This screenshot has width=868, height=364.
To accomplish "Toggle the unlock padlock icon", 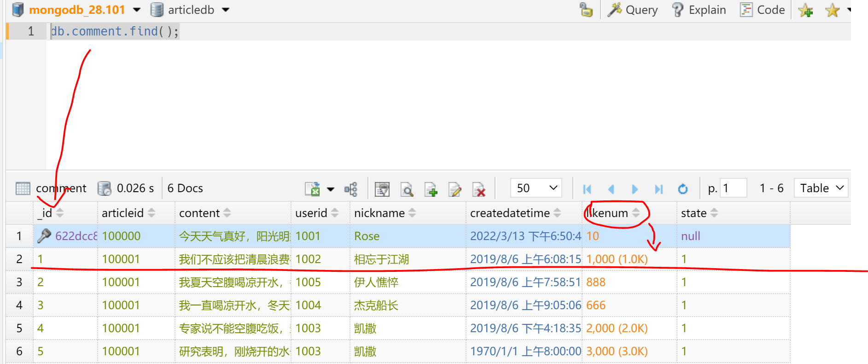I will tap(586, 10).
